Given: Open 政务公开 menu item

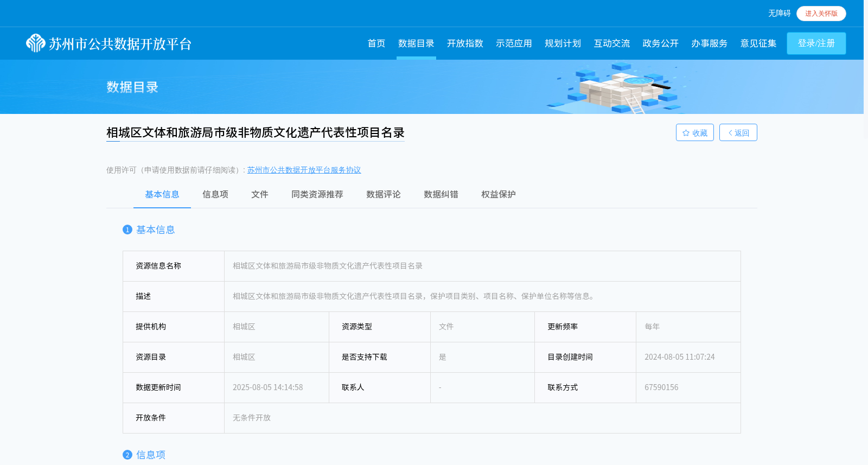Looking at the screenshot, I should 660,43.
